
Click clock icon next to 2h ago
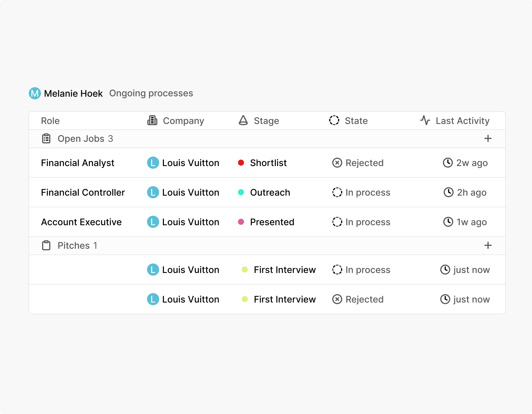449,193
